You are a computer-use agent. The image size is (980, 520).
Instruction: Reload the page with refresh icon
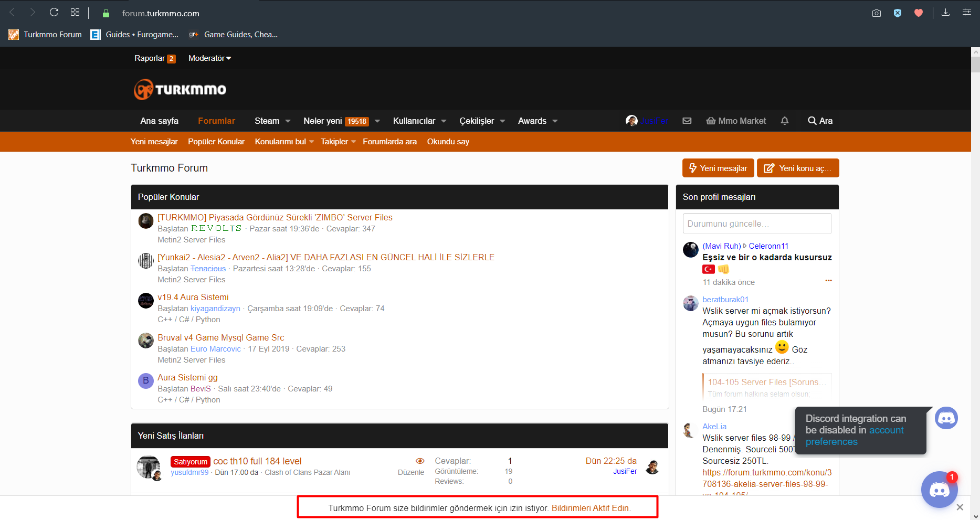point(54,13)
